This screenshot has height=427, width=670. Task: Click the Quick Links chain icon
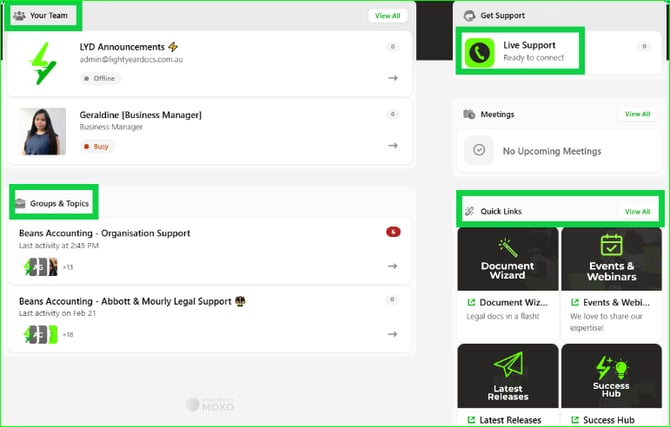[x=469, y=212]
